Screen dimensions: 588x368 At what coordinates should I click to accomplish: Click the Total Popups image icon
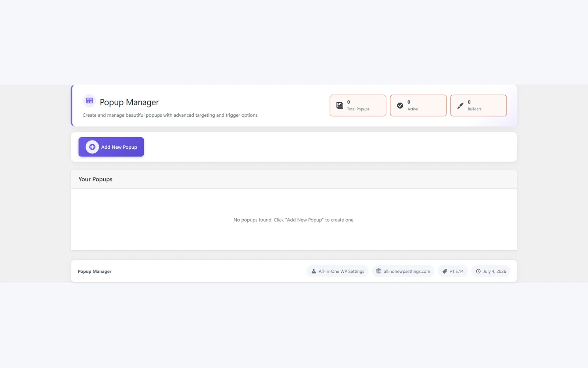[x=340, y=106]
